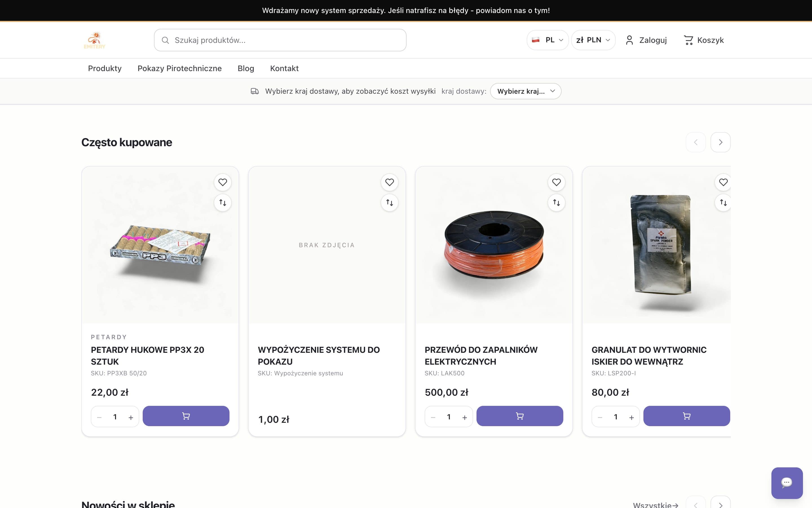The width and height of the screenshot is (812, 508).
Task: Add Granulat do Wytwornic Iskier to cart
Action: pyautogui.click(x=687, y=416)
